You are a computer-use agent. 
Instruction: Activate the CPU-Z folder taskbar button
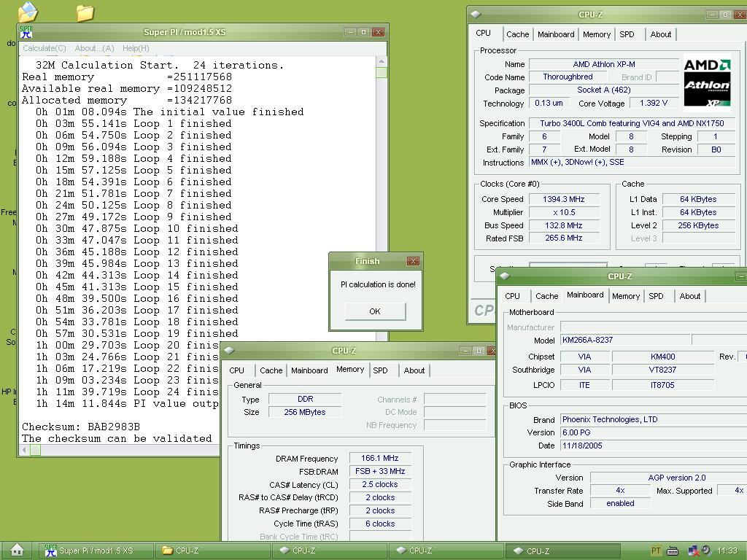212,551
